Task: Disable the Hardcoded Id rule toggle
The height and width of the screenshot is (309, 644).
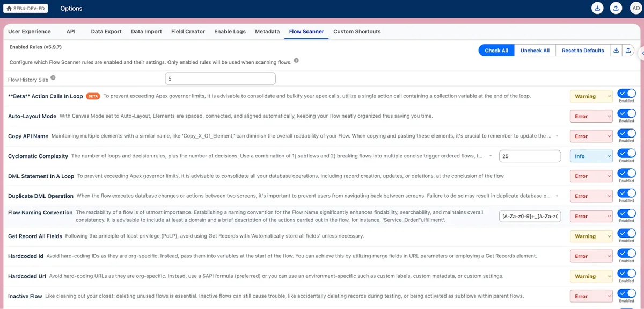Action: tap(626, 253)
